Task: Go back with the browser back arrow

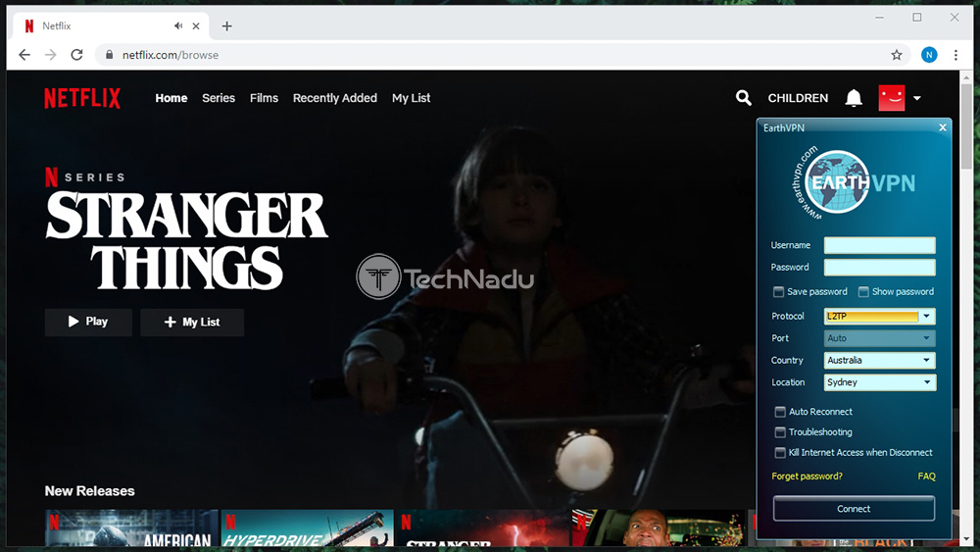Action: pos(24,55)
